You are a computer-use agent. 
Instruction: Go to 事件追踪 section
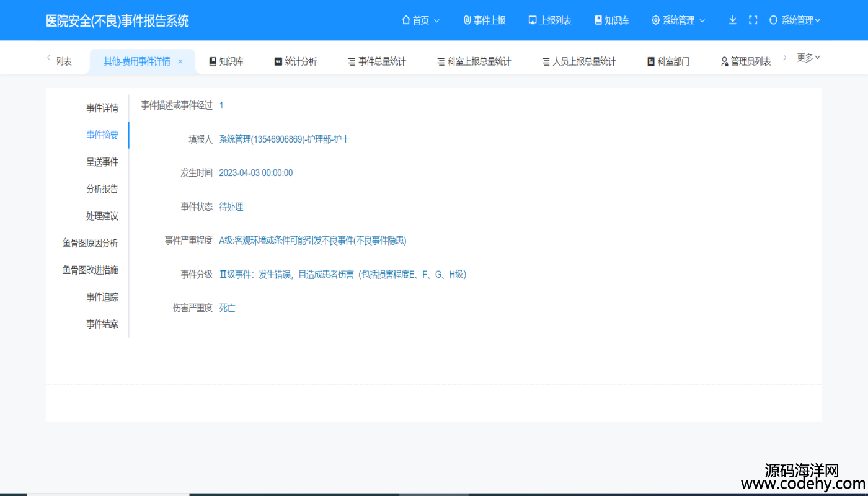(x=102, y=297)
